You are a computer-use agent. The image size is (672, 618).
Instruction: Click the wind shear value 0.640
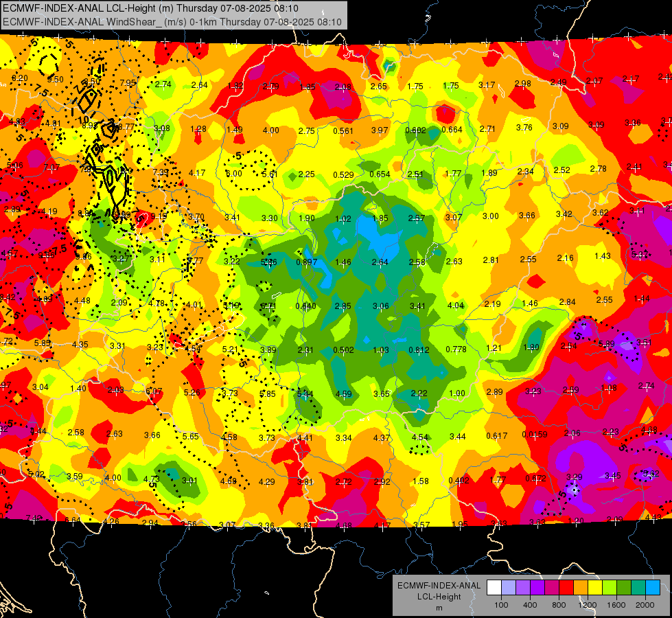click(306, 306)
